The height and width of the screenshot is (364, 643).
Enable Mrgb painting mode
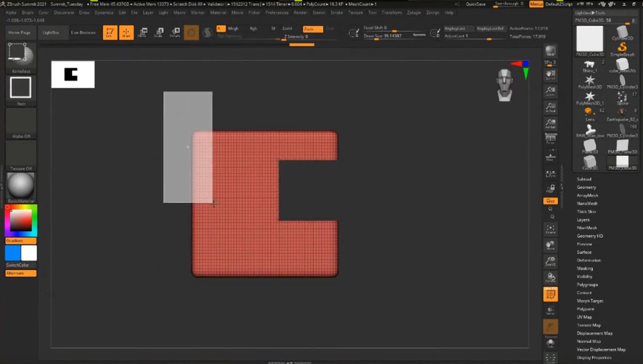233,28
